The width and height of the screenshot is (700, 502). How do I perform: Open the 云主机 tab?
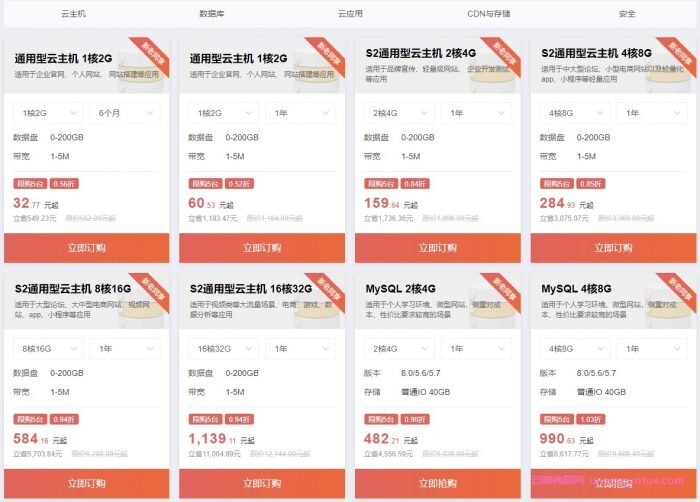(73, 13)
